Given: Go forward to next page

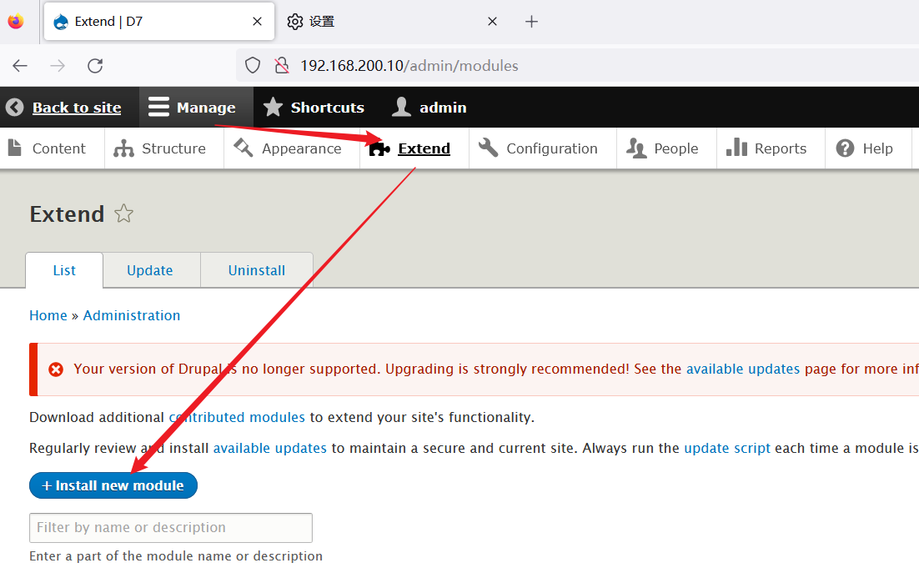Looking at the screenshot, I should [58, 66].
